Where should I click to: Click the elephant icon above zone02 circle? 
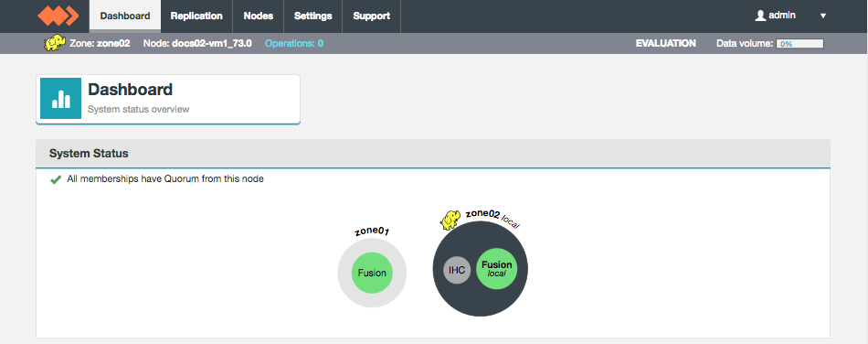[x=450, y=220]
